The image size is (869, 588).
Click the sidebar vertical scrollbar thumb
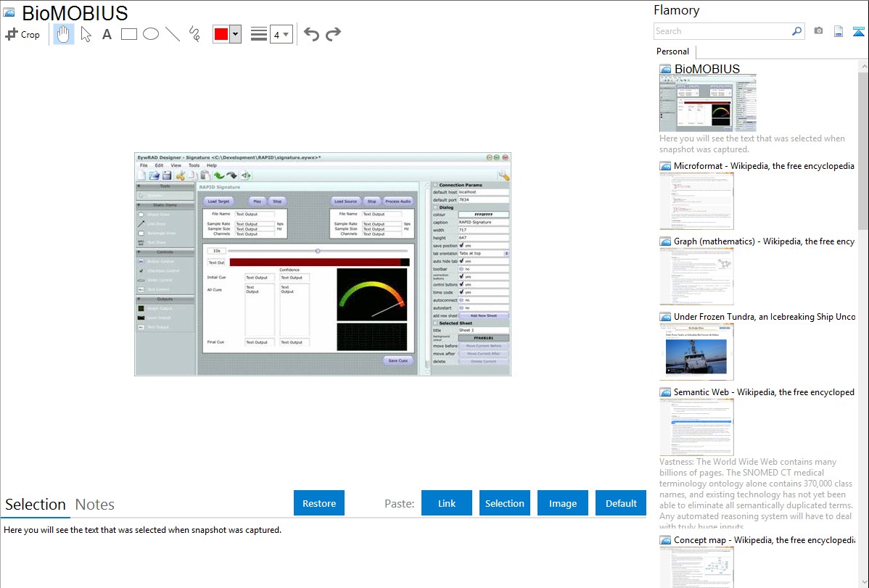(863, 150)
